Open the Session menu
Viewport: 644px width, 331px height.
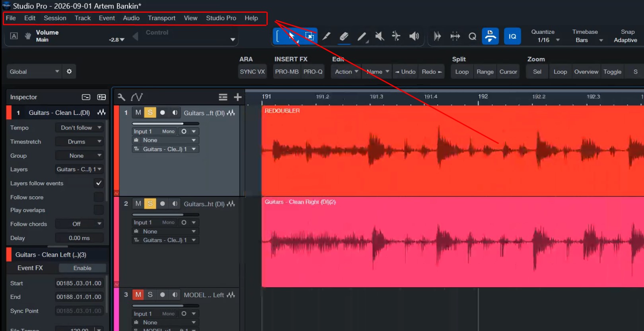(55, 18)
